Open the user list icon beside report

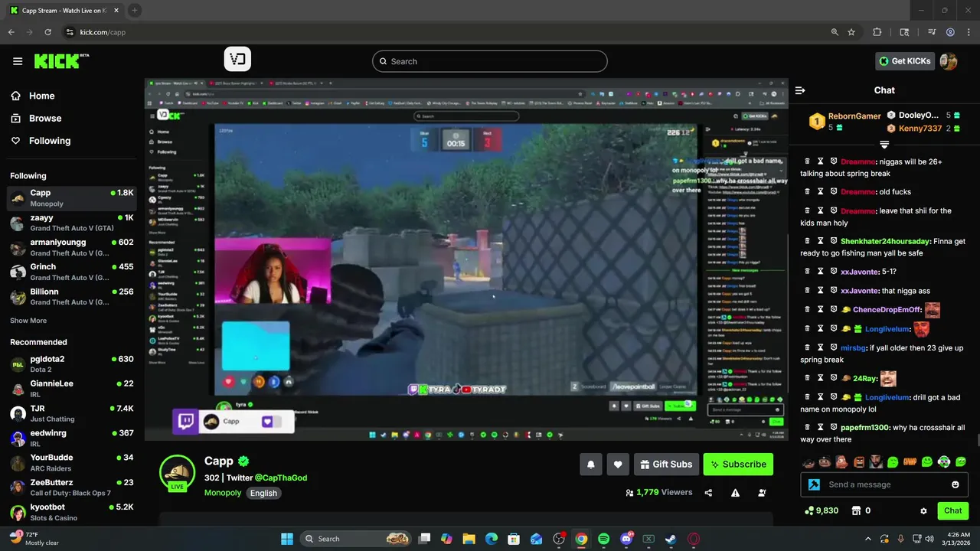(762, 493)
